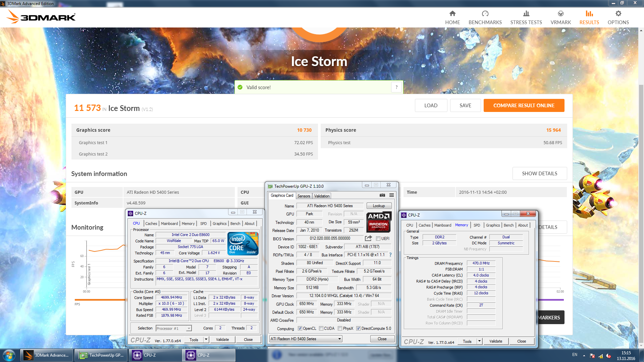The image size is (644, 362).
Task: Switch to Caches tab in left CPU-Z
Action: click(x=151, y=224)
